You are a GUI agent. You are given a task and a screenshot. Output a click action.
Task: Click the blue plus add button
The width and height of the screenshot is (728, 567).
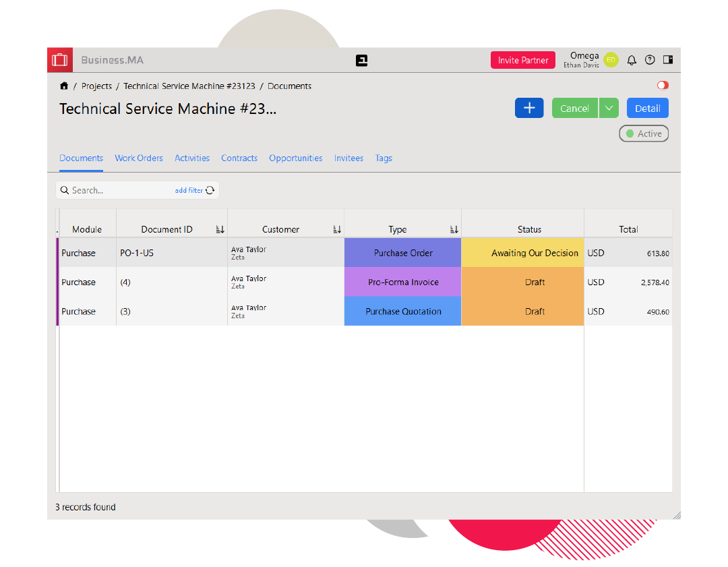click(x=529, y=109)
